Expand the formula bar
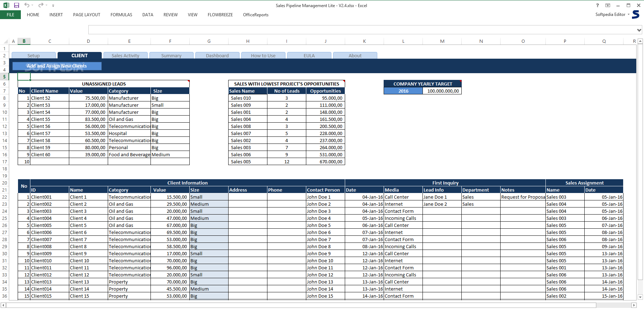Screen dimensions: 644x310 click(639, 30)
